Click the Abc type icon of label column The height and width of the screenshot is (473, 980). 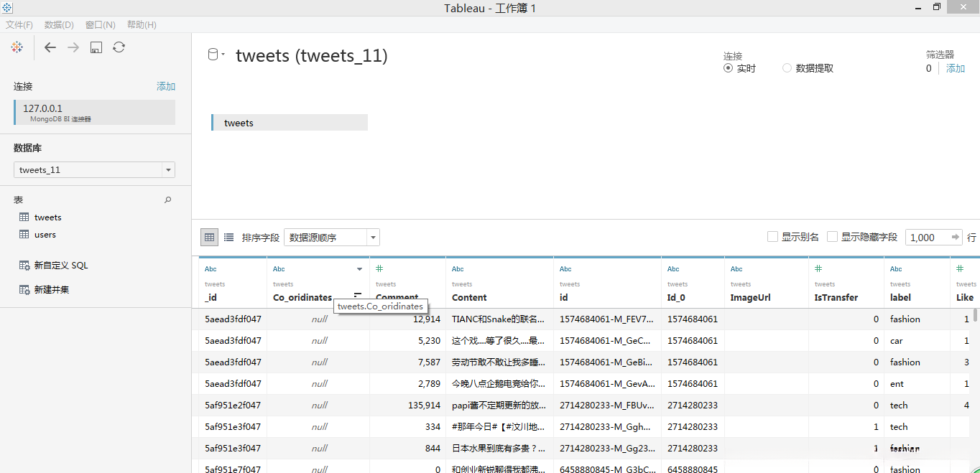pyautogui.click(x=896, y=269)
